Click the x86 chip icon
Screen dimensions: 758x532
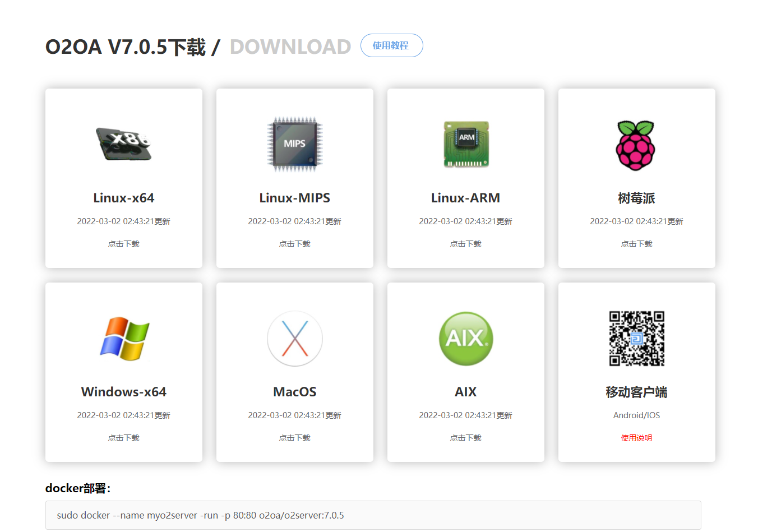click(x=123, y=144)
